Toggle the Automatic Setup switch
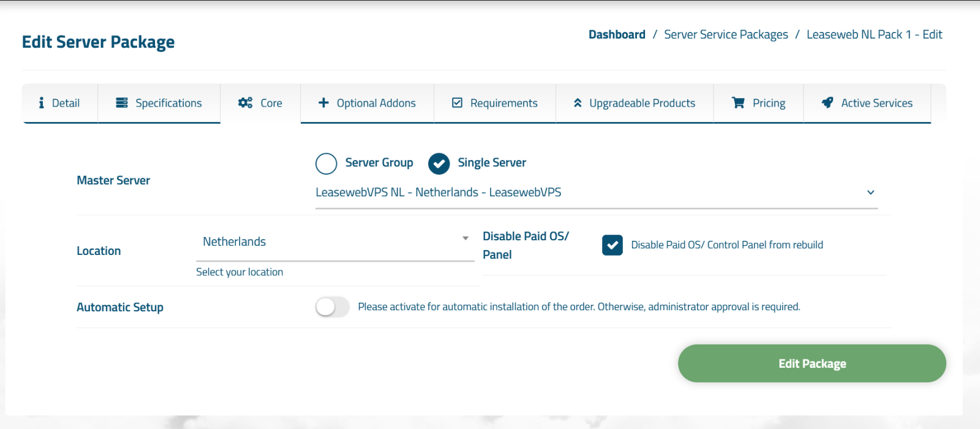Image resolution: width=980 pixels, height=429 pixels. tap(332, 306)
